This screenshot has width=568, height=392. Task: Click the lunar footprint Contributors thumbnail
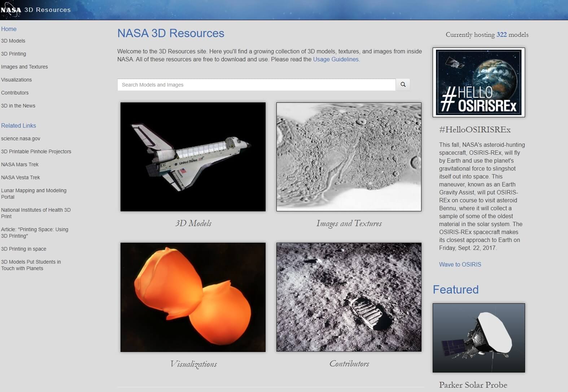click(349, 297)
